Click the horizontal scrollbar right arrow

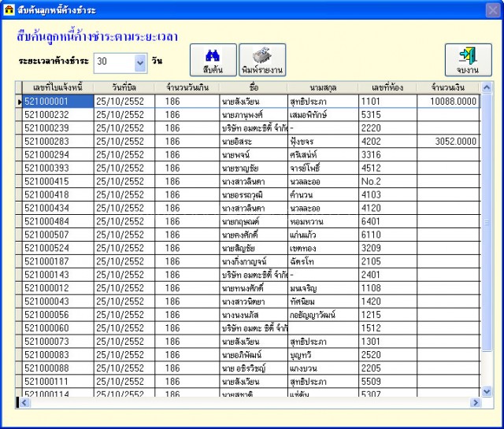click(x=476, y=403)
